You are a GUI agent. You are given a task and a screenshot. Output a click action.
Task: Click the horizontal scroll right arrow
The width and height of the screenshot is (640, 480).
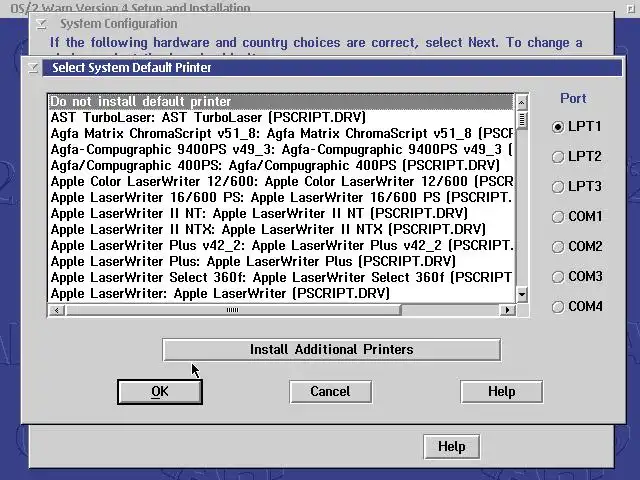pyautogui.click(x=507, y=310)
